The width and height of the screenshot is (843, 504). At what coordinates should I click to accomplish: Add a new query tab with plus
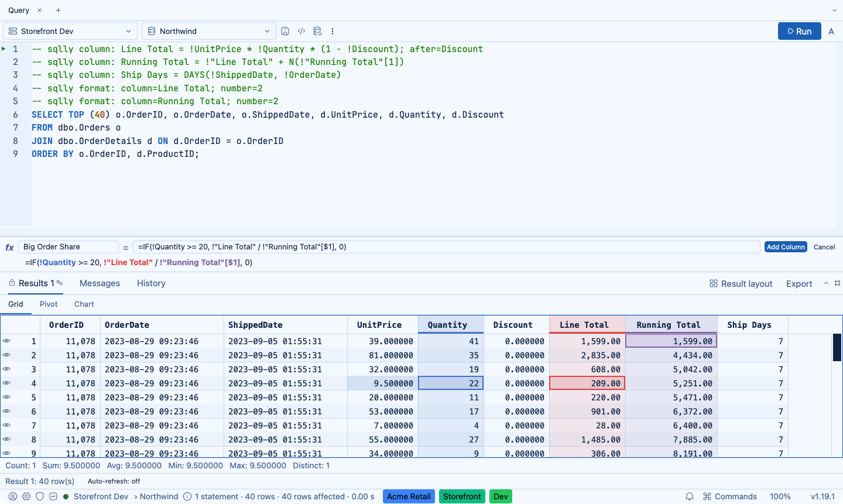(x=58, y=11)
